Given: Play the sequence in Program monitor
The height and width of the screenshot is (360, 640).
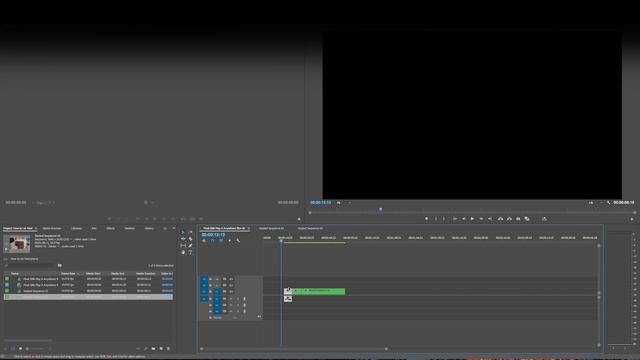Looking at the screenshot, I should point(472,219).
